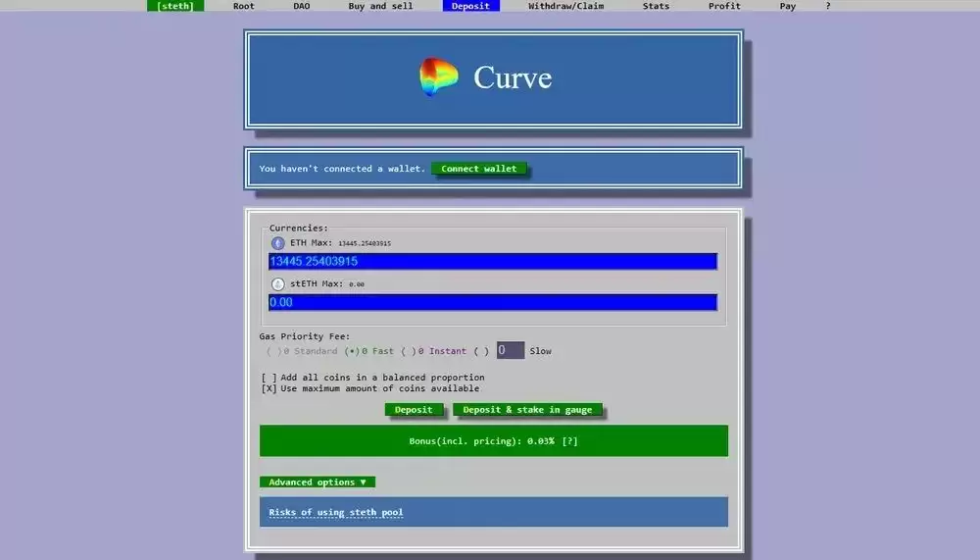Select the custom Slow gas radio option

point(480,351)
